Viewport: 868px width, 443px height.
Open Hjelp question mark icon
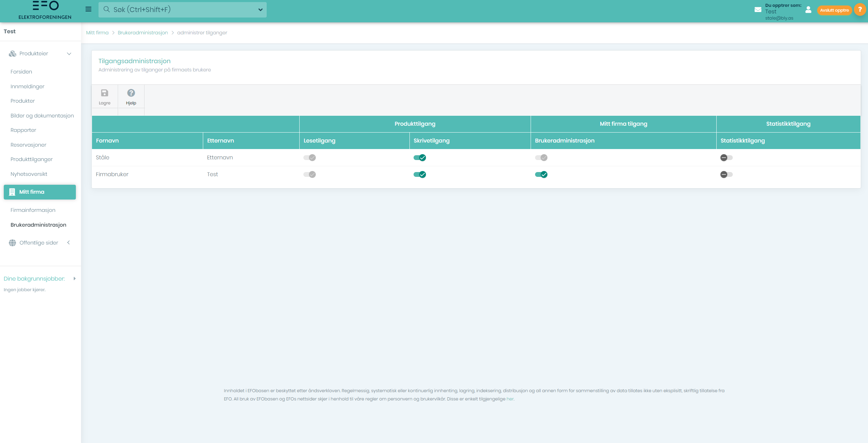(x=131, y=93)
